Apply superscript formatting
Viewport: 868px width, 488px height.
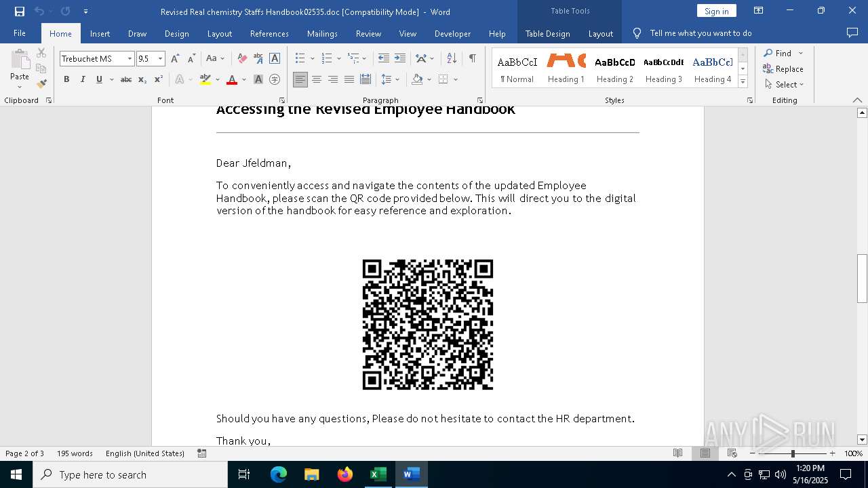[159, 79]
